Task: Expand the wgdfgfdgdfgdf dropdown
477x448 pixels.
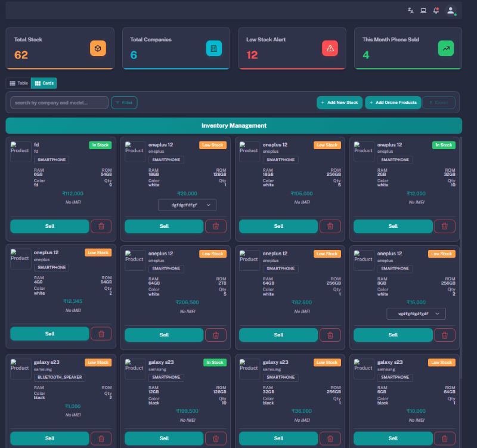Action: (416, 314)
